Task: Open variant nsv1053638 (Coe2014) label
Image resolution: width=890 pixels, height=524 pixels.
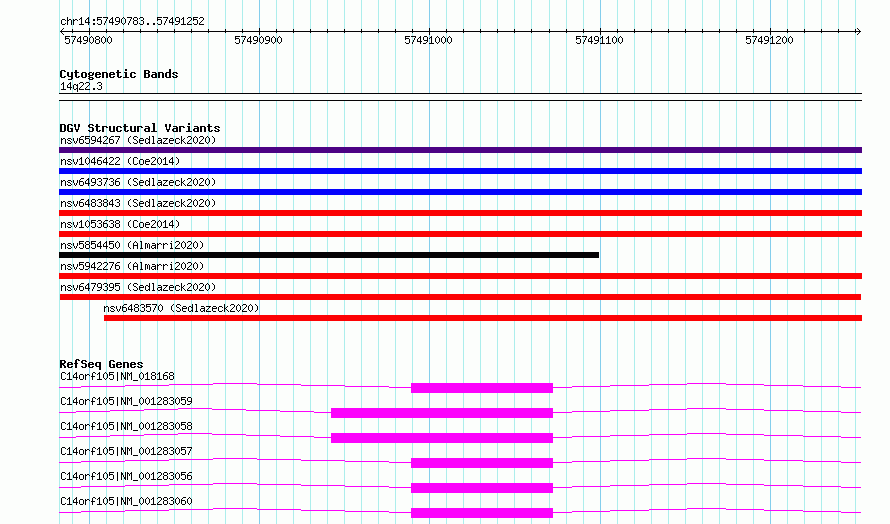Action: coord(120,224)
